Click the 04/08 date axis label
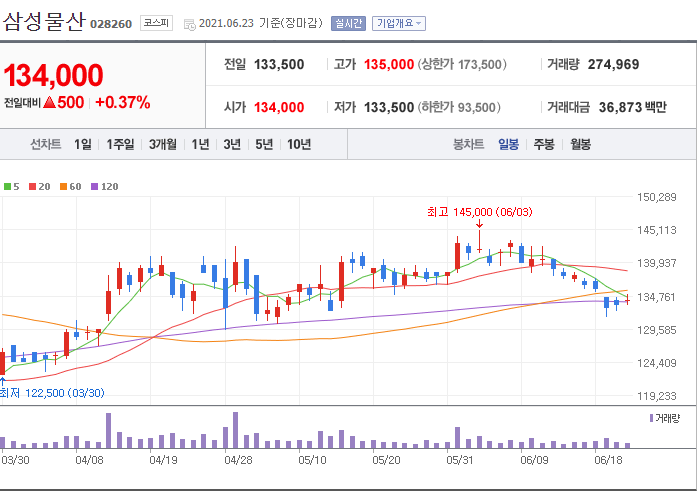 [89, 460]
